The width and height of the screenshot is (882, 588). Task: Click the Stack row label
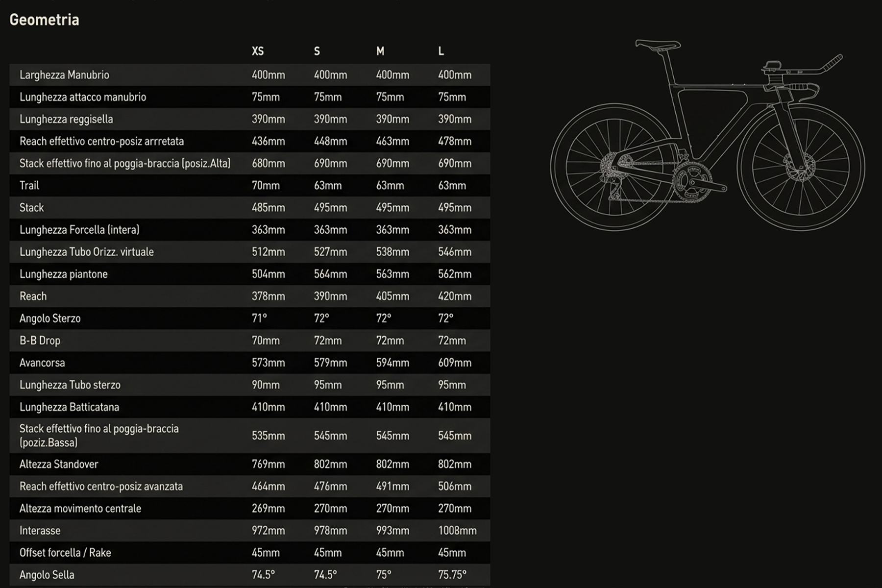(31, 207)
